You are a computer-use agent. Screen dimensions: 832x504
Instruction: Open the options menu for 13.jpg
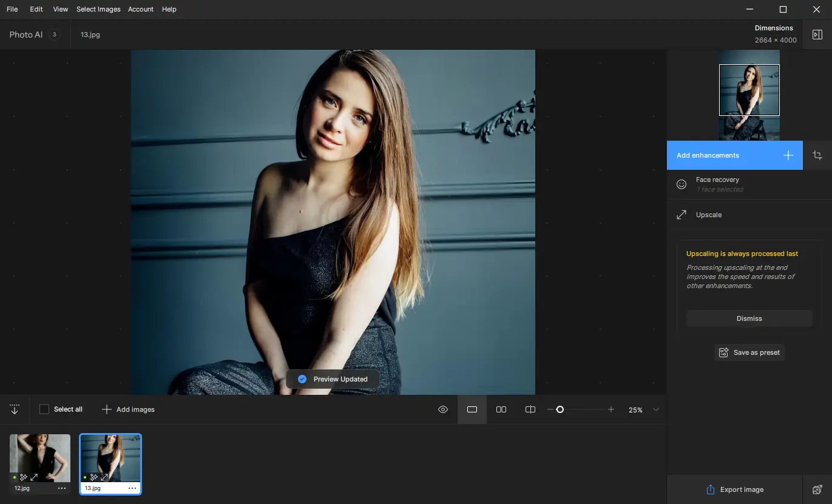132,488
